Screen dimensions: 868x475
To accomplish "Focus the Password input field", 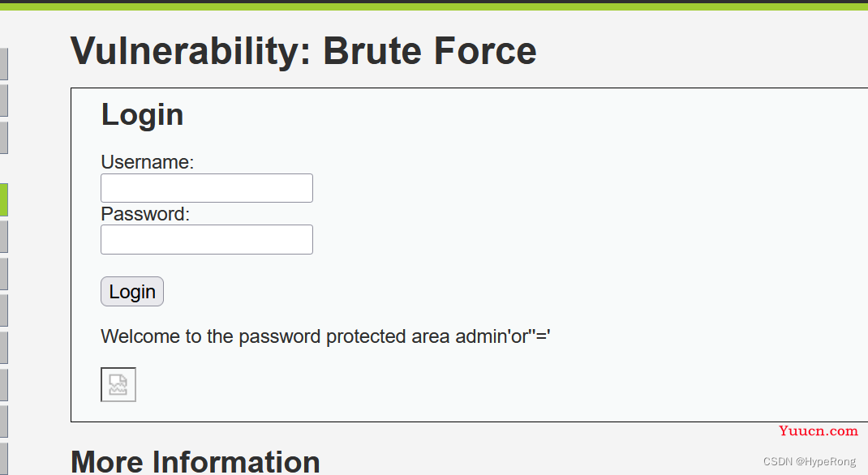I will [207, 239].
